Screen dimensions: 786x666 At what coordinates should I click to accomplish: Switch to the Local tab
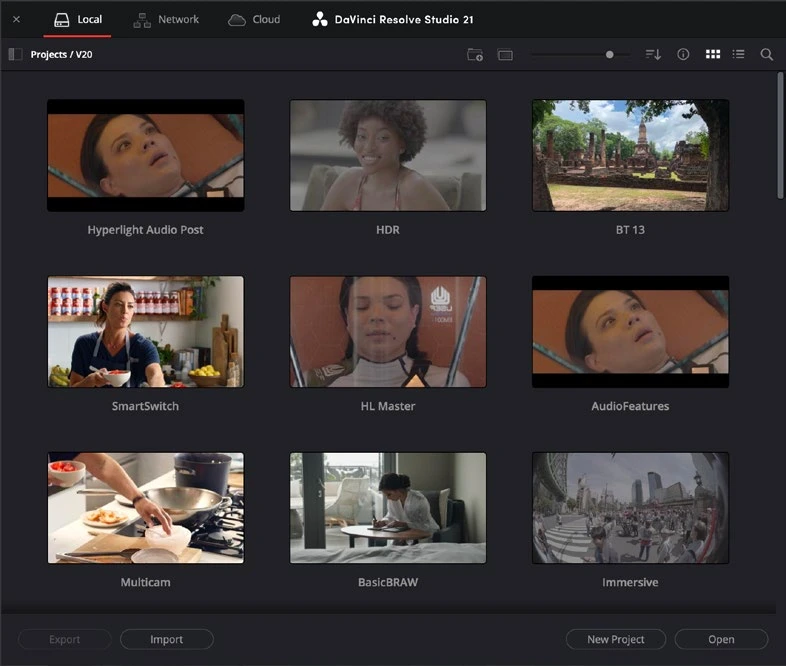[x=78, y=20]
